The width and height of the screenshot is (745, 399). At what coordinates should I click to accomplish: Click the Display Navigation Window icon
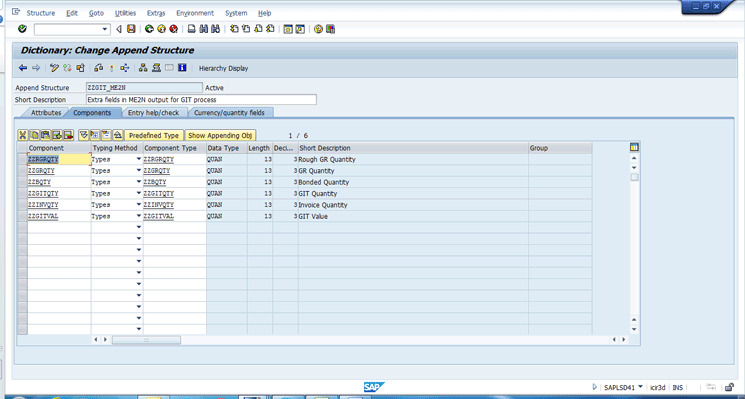tap(156, 68)
